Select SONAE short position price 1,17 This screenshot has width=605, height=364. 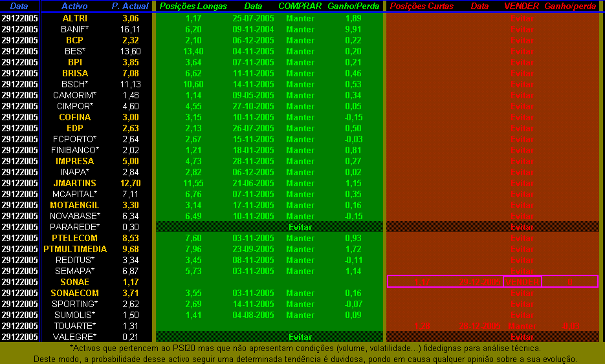[x=422, y=282]
